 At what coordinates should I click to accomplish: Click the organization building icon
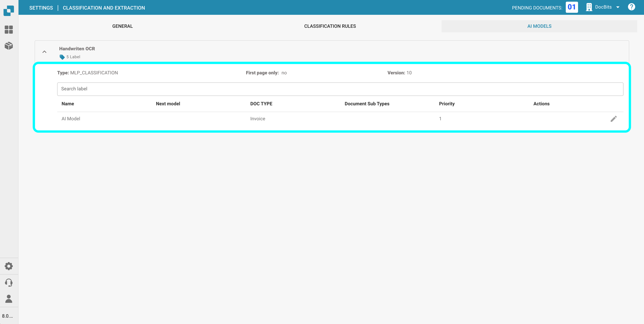pos(589,7)
